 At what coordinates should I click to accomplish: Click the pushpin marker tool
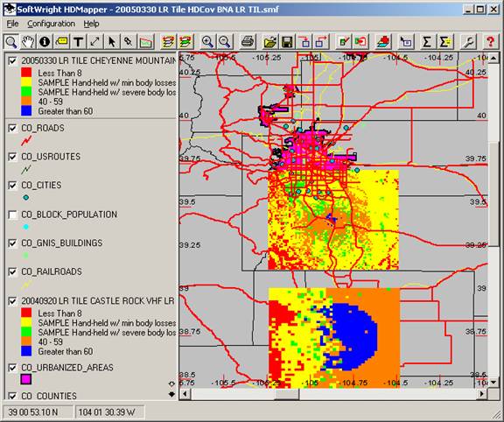(x=129, y=42)
